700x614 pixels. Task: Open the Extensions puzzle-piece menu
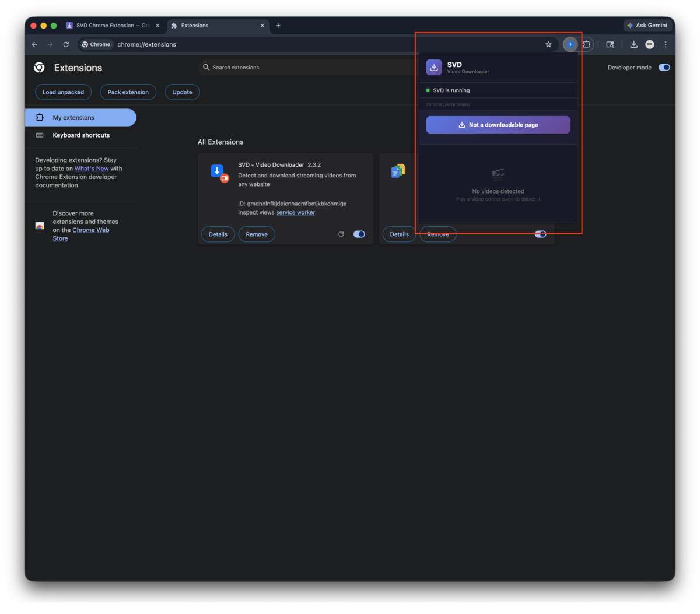tap(587, 44)
